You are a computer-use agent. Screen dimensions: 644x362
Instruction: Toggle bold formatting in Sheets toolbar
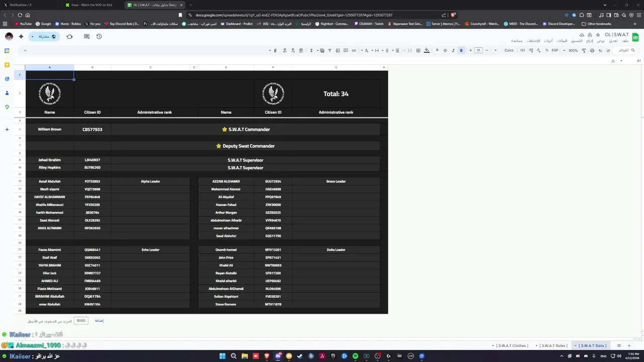(461, 50)
